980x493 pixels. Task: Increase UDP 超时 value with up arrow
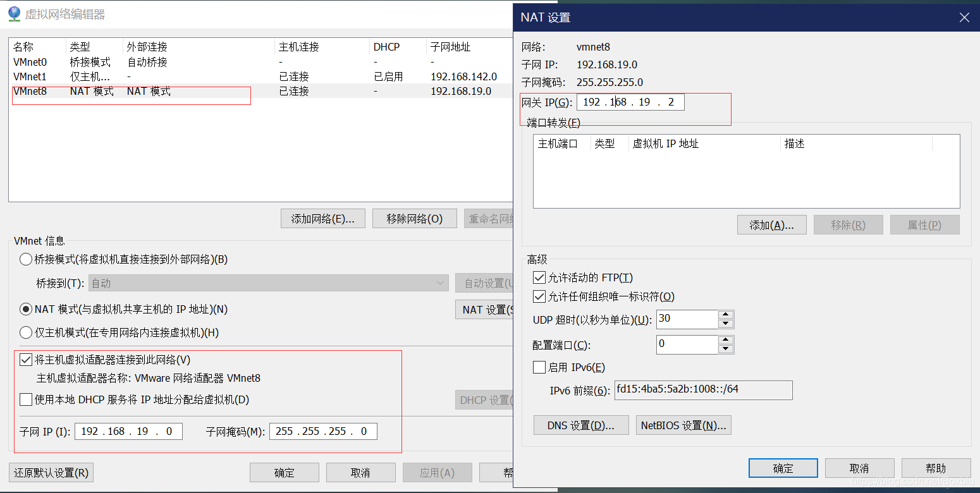click(726, 315)
